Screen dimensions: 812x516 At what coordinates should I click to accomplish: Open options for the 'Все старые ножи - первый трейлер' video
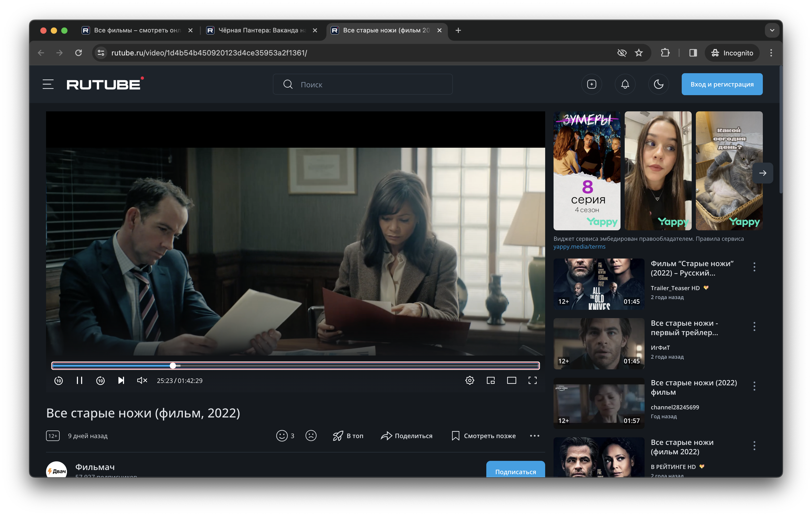pyautogui.click(x=754, y=326)
